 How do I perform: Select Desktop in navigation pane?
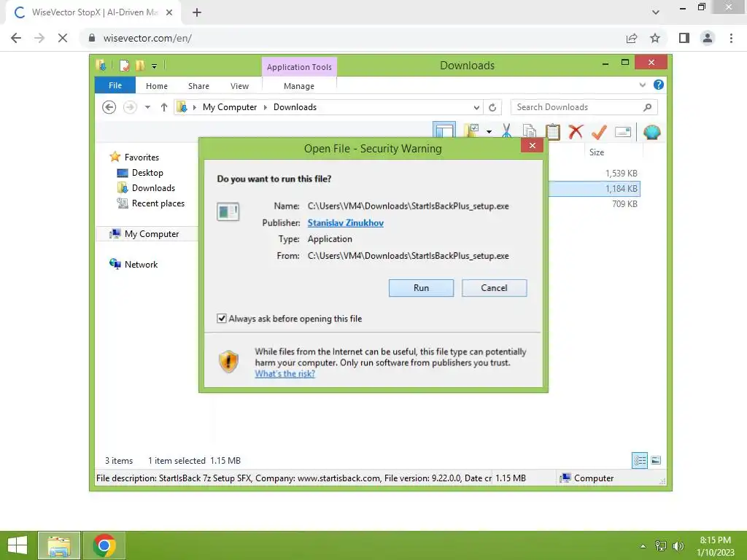tap(147, 172)
